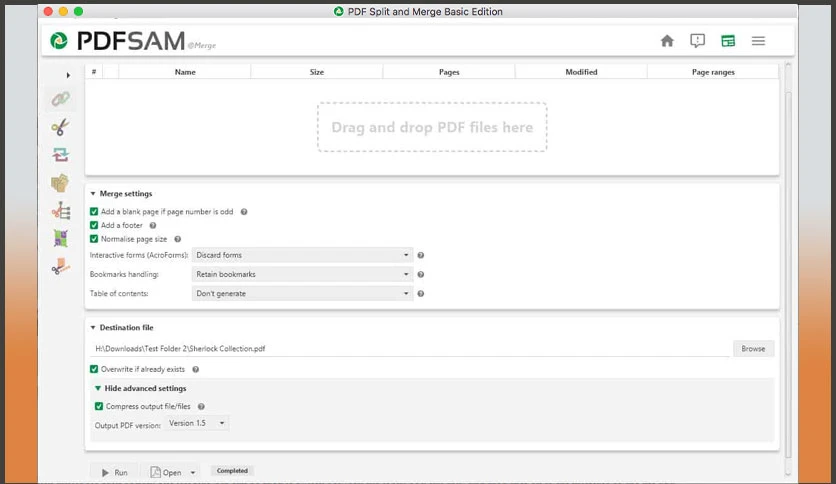Sort by the Pages column header
The height and width of the screenshot is (484, 836).
pos(449,72)
